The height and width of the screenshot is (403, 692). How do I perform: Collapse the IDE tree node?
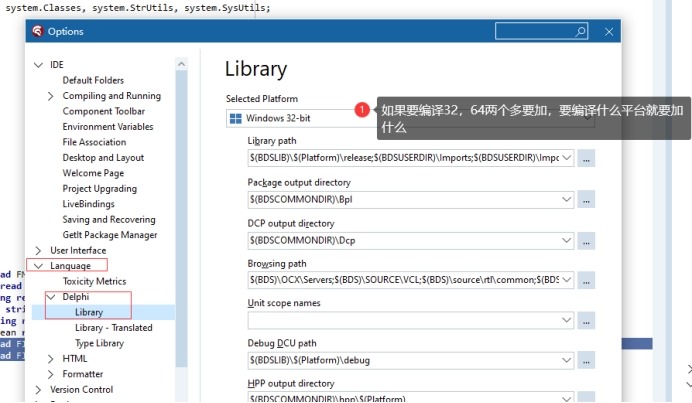pos(38,65)
